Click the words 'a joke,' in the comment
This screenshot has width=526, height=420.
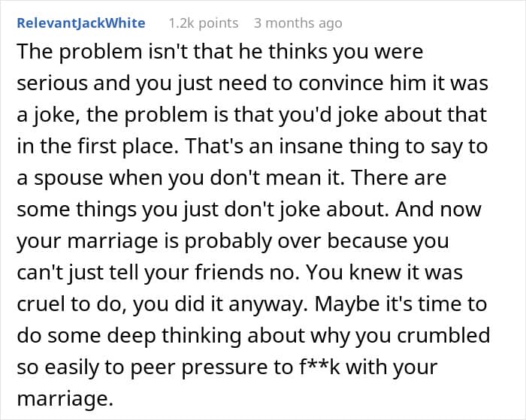click(x=48, y=115)
